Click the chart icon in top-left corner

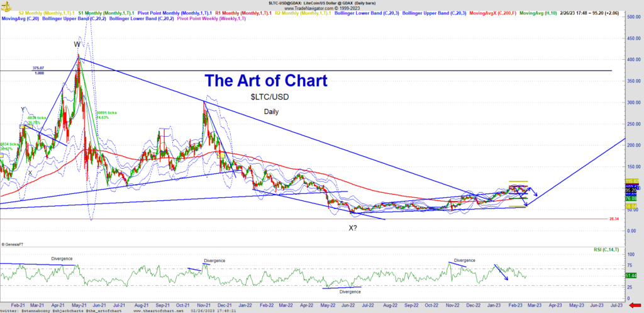pyautogui.click(x=3, y=3)
